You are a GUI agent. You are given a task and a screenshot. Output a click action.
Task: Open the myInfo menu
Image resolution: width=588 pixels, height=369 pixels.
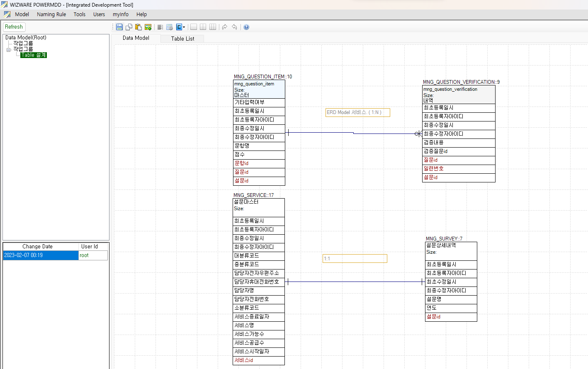tap(121, 14)
